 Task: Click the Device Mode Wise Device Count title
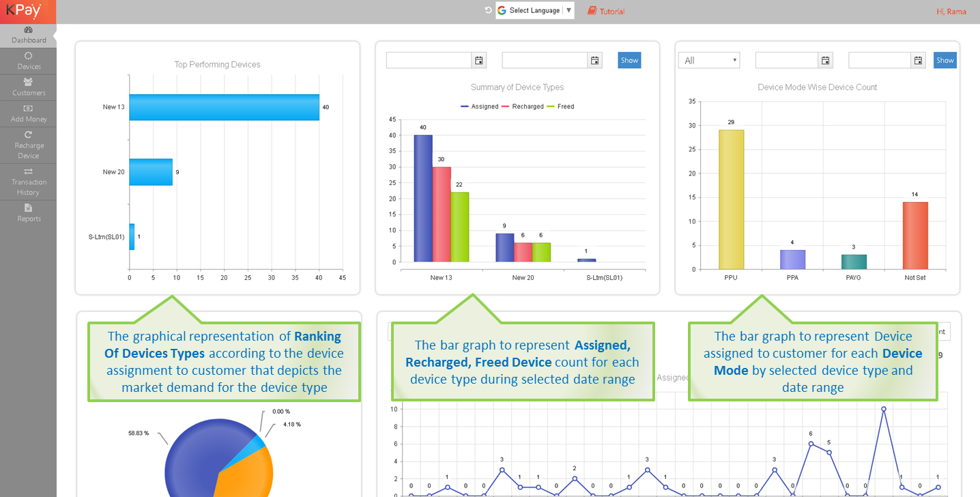(818, 87)
